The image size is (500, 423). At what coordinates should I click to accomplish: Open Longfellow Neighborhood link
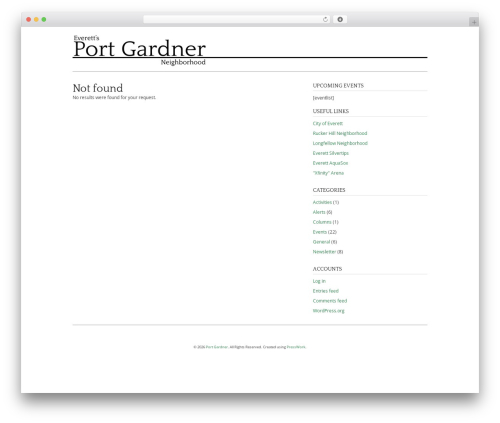(x=340, y=143)
